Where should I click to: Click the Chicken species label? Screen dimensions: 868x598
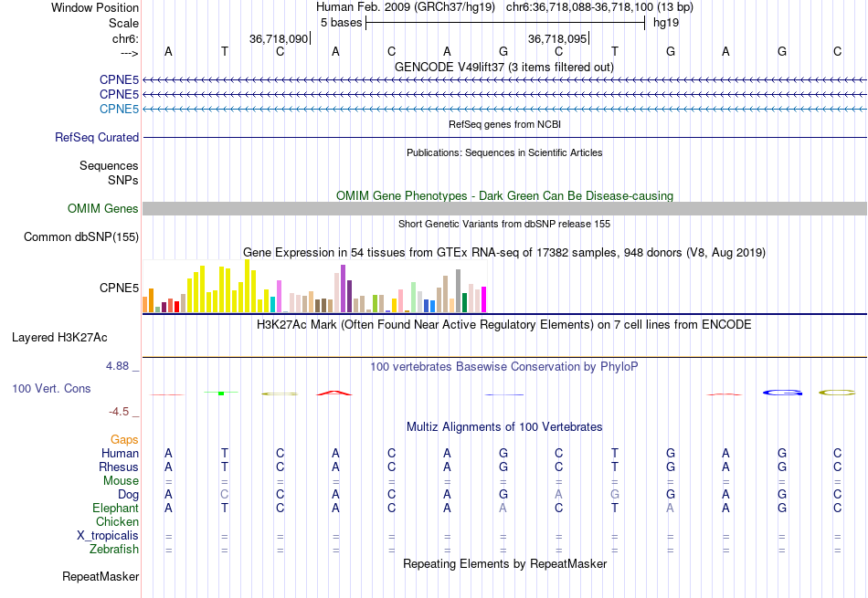pos(117,521)
